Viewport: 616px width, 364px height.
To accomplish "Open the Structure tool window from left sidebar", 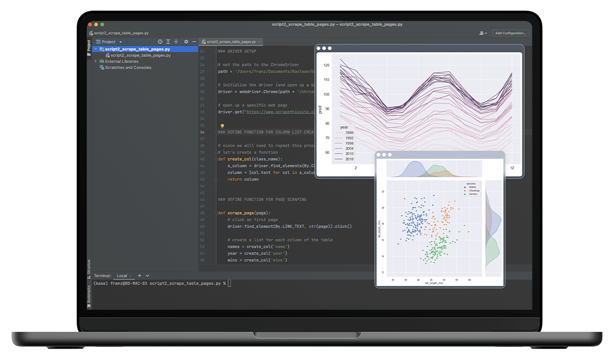I will [89, 267].
